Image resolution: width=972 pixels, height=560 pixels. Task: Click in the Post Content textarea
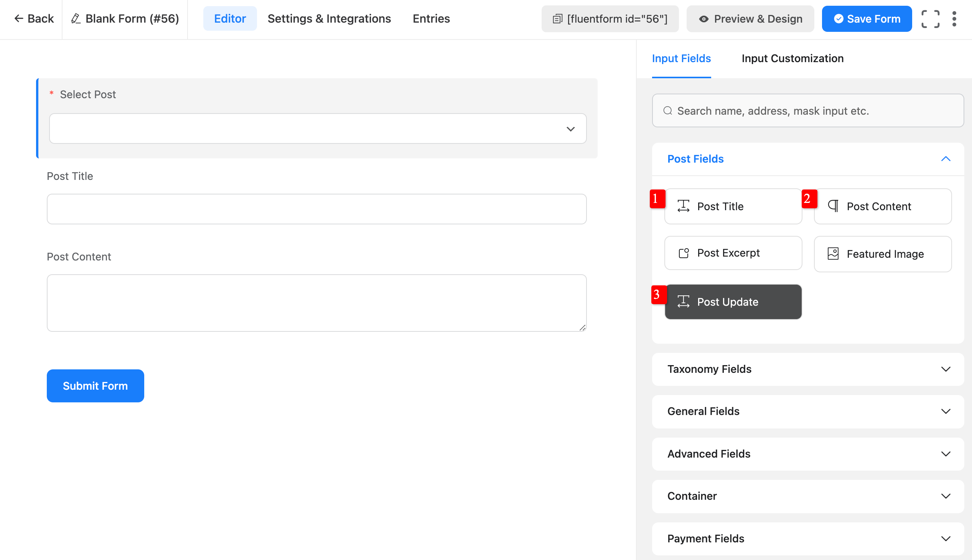[x=316, y=303]
